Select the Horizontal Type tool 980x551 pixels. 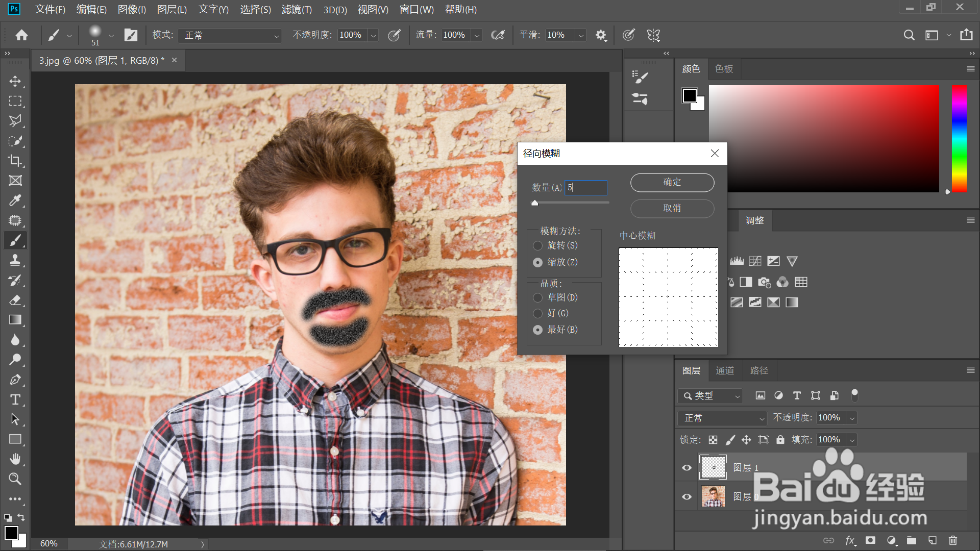[x=15, y=399]
